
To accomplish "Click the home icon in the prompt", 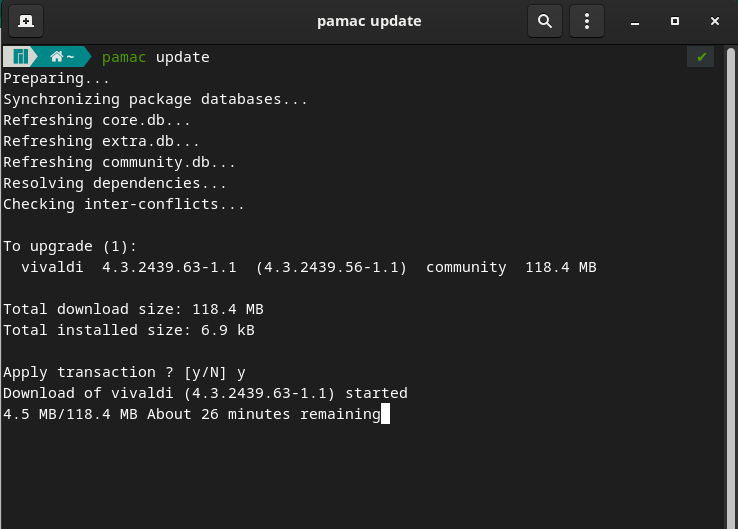I will pyautogui.click(x=57, y=57).
